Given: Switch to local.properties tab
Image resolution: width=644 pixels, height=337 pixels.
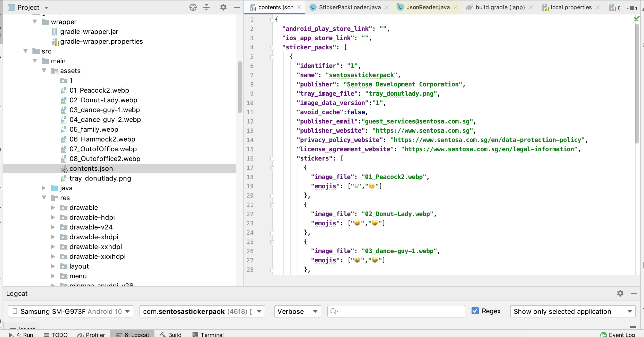Looking at the screenshot, I should [x=571, y=7].
